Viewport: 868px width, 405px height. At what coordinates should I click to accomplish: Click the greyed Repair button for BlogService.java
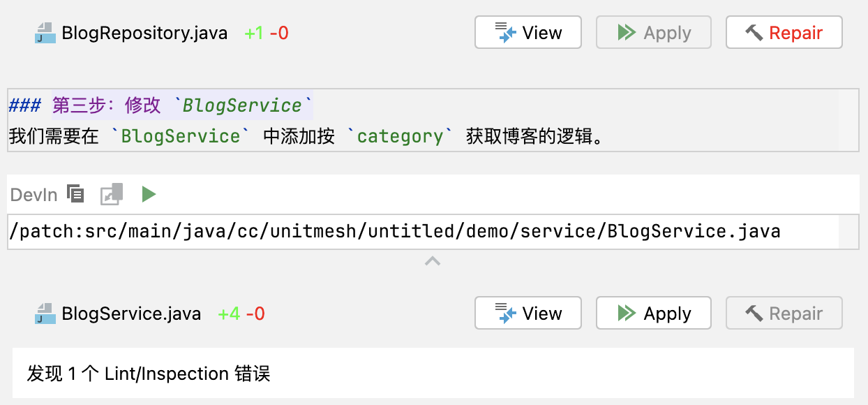point(784,314)
